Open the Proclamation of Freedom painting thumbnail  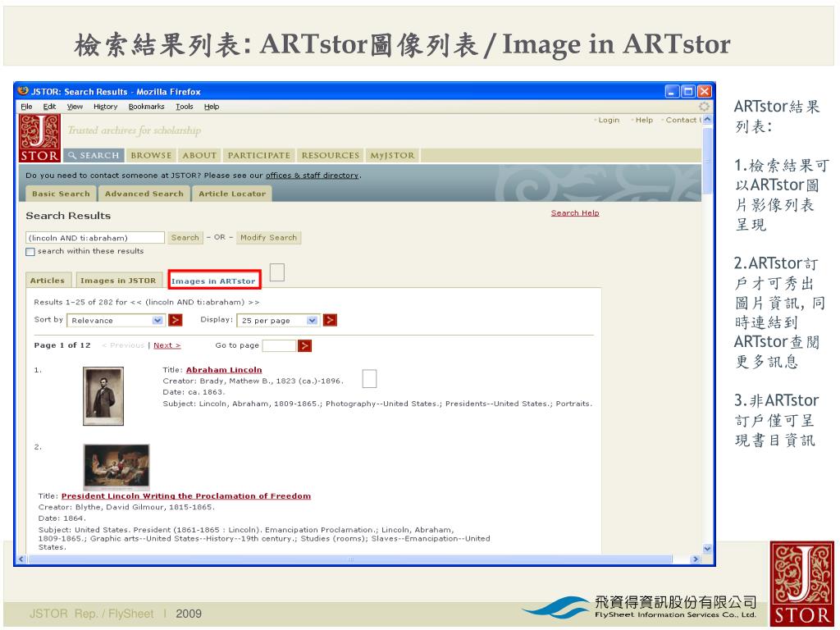116,467
